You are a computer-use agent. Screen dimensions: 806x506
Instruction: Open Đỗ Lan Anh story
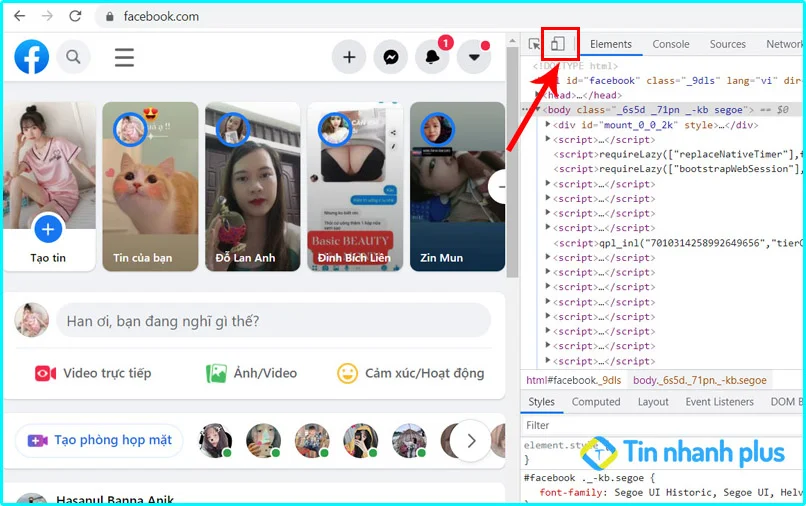[x=252, y=186]
